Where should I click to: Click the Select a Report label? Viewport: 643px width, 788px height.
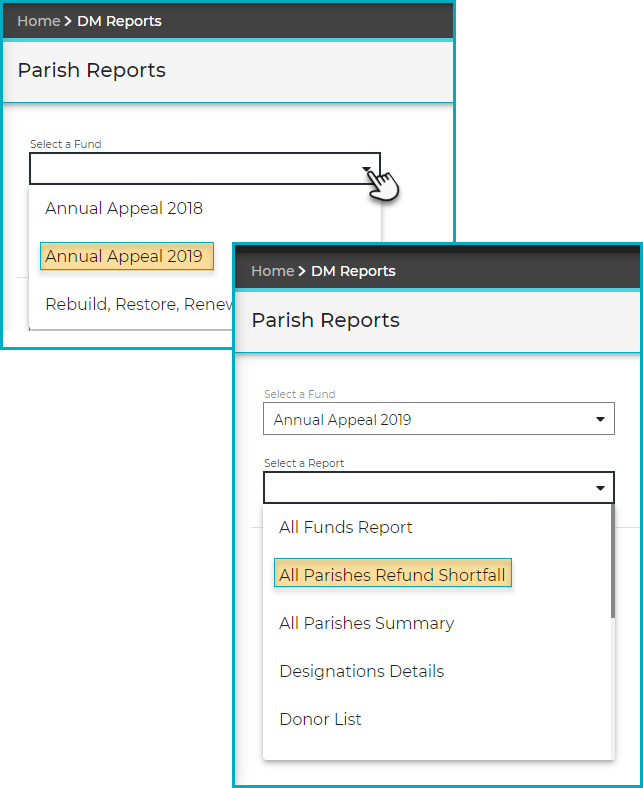(x=304, y=463)
